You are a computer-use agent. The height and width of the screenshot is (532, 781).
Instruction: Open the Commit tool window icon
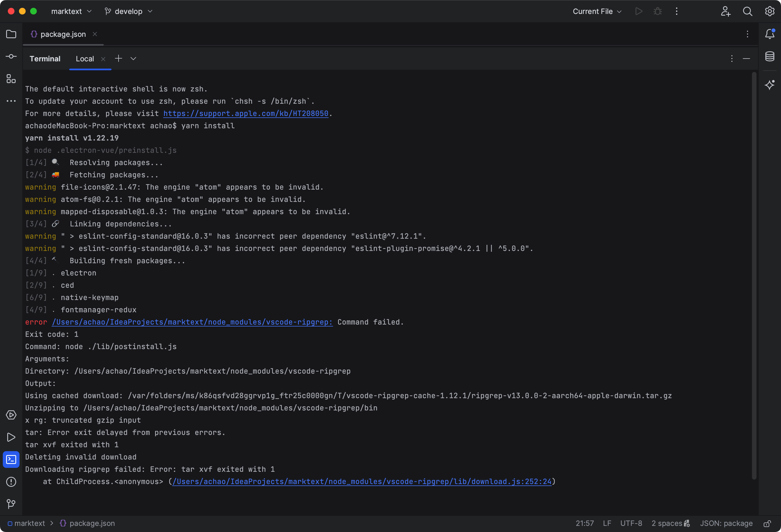coord(11,56)
